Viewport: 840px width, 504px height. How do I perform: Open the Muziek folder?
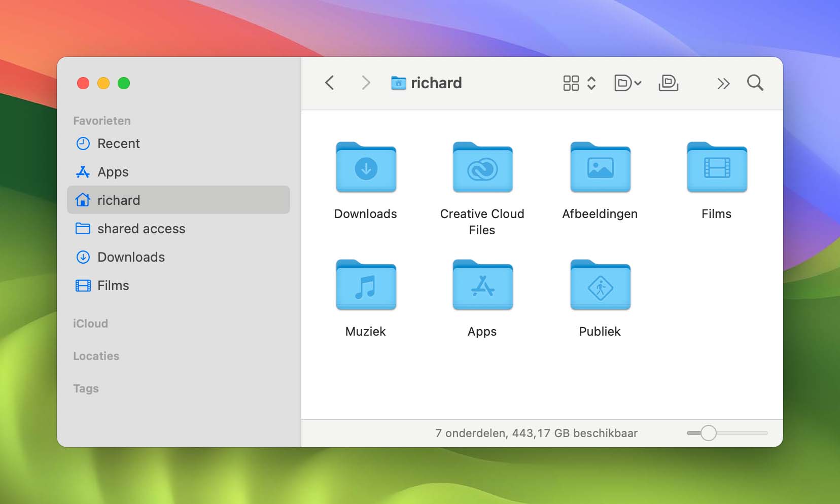tap(365, 285)
